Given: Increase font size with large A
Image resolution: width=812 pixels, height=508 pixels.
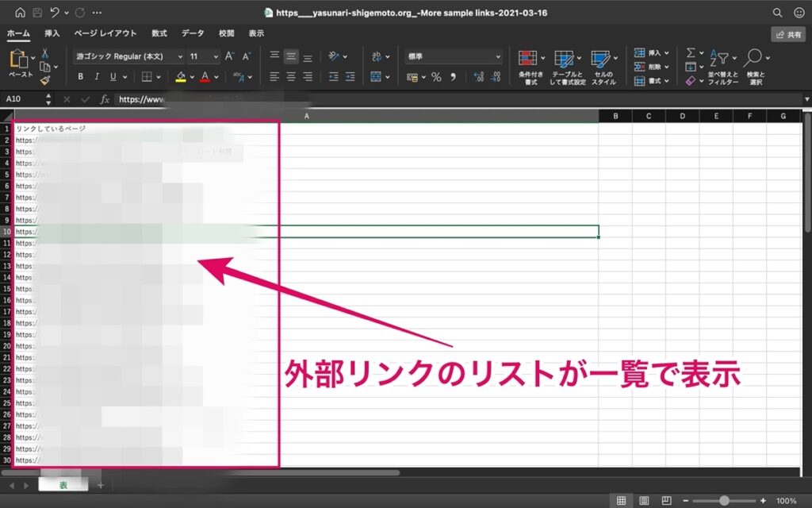Looking at the screenshot, I should pyautogui.click(x=229, y=56).
